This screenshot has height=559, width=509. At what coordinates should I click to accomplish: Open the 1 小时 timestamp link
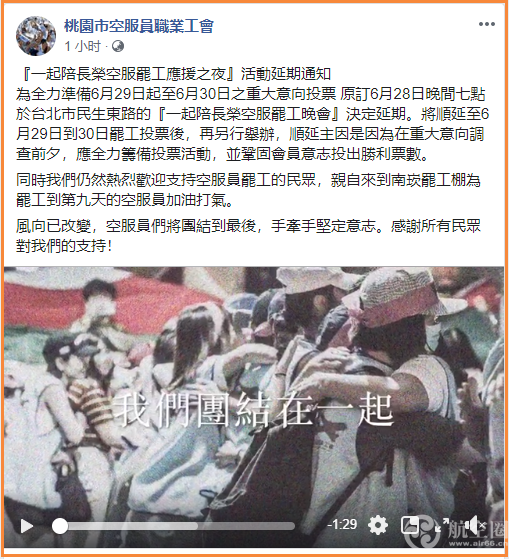(83, 46)
